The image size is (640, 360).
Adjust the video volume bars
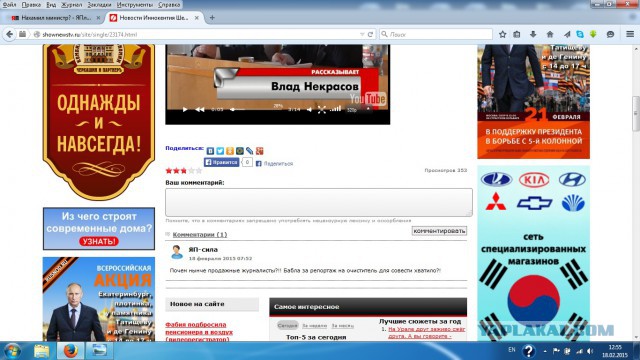pyautogui.click(x=336, y=109)
